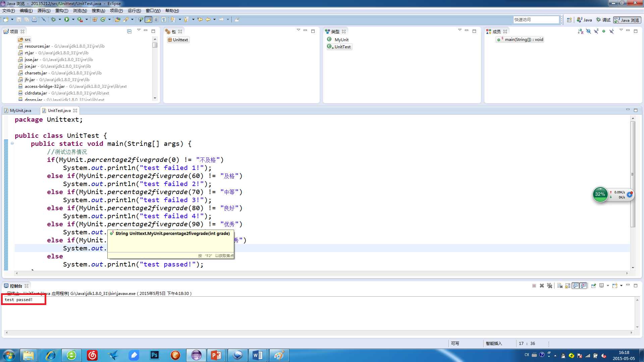
Task: Toggle console Scroll Lock
Action: coord(568,286)
